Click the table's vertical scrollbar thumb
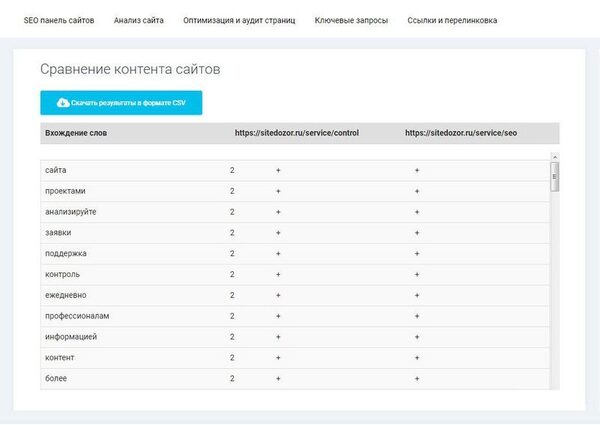 [x=555, y=175]
